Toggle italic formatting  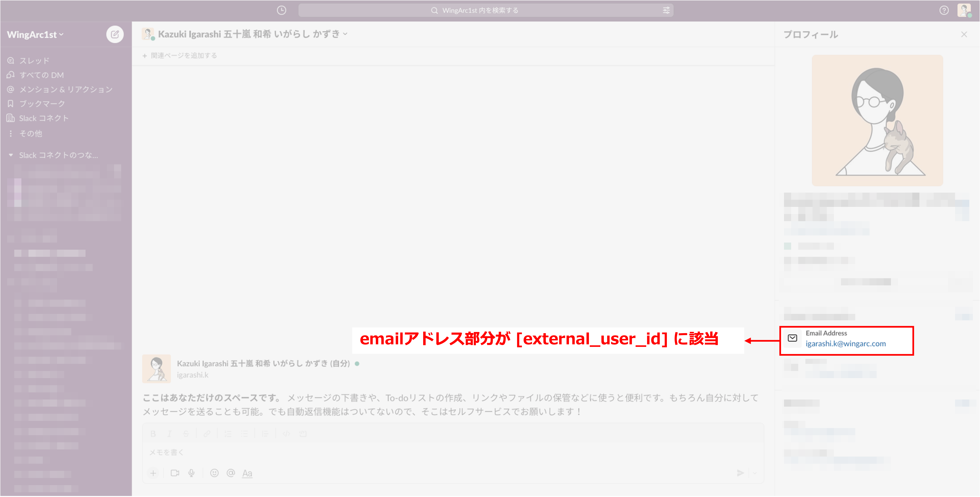(169, 434)
